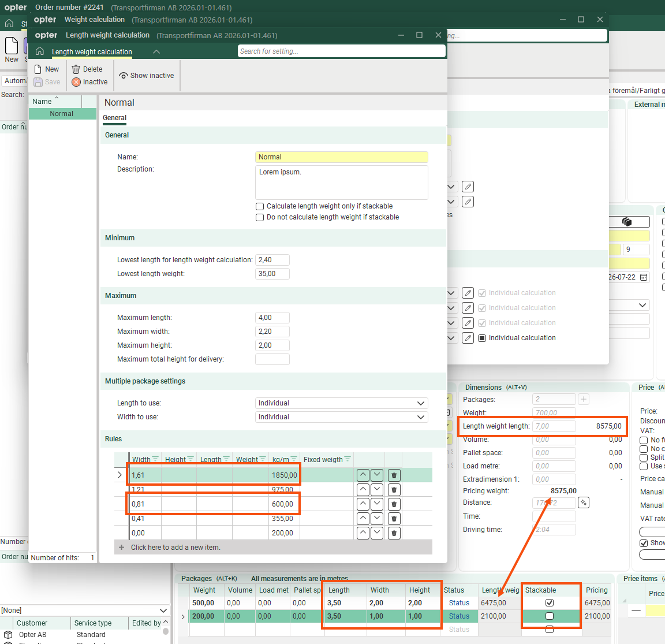Open the Length to use dropdown
665x644 pixels.
(x=421, y=403)
